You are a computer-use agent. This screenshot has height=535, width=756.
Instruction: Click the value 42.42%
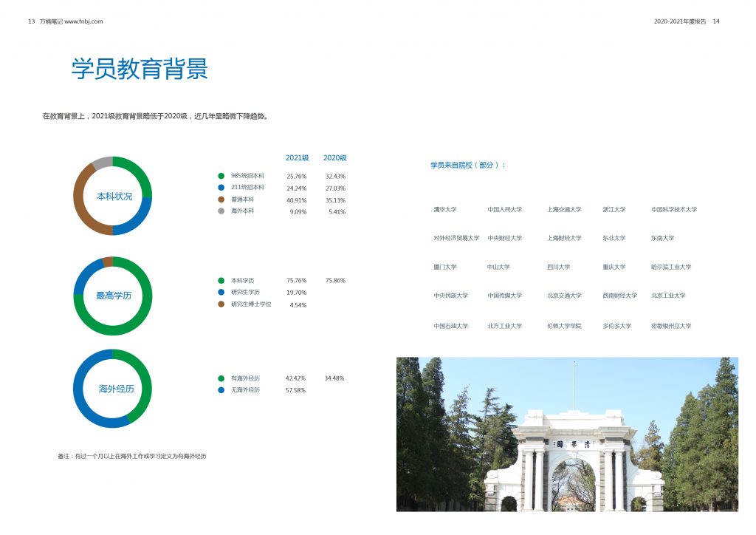coord(295,378)
